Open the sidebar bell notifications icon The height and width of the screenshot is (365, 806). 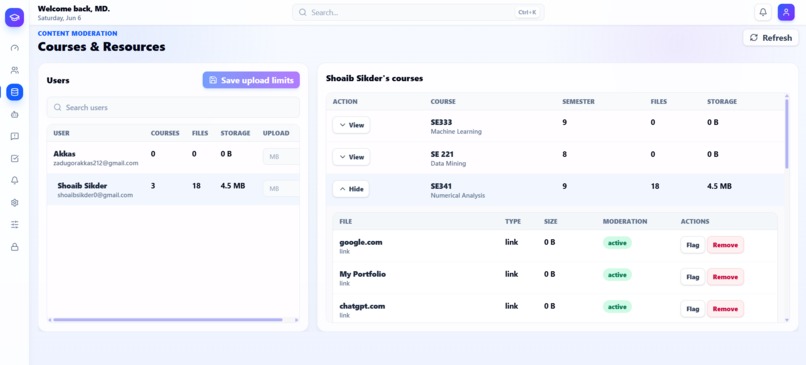pyautogui.click(x=14, y=180)
